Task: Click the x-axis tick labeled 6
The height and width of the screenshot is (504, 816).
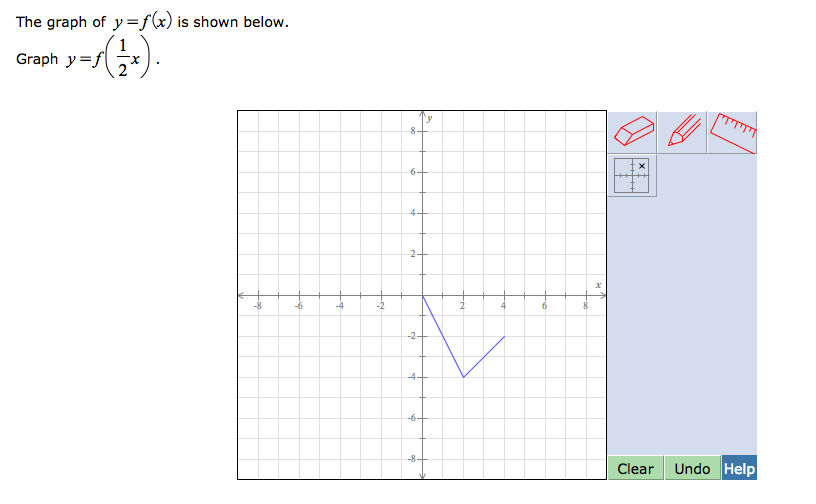Action: (x=545, y=295)
